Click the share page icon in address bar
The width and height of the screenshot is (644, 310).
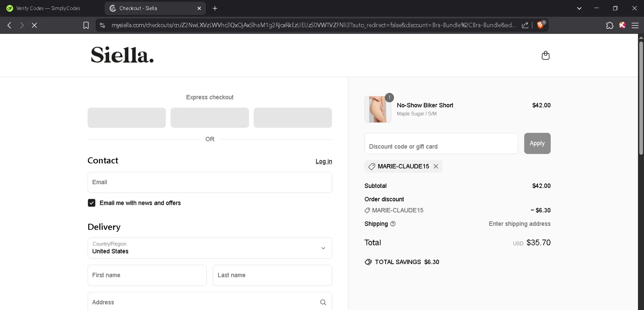click(x=525, y=25)
